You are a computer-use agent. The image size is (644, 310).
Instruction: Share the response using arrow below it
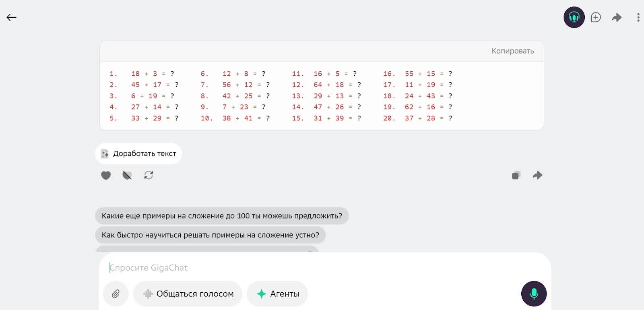point(537,175)
